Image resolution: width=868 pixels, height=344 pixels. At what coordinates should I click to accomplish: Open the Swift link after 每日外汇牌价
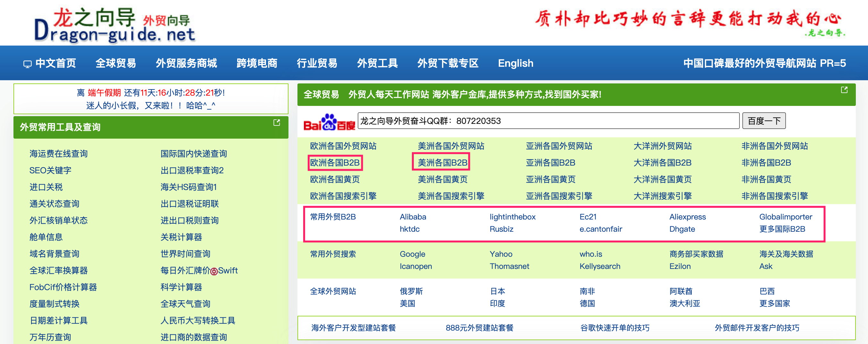228,271
